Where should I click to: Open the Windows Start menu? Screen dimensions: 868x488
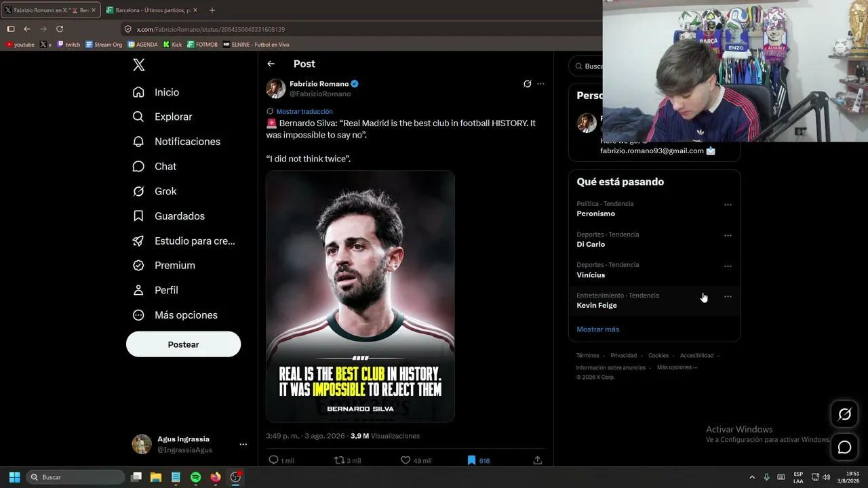(x=14, y=477)
